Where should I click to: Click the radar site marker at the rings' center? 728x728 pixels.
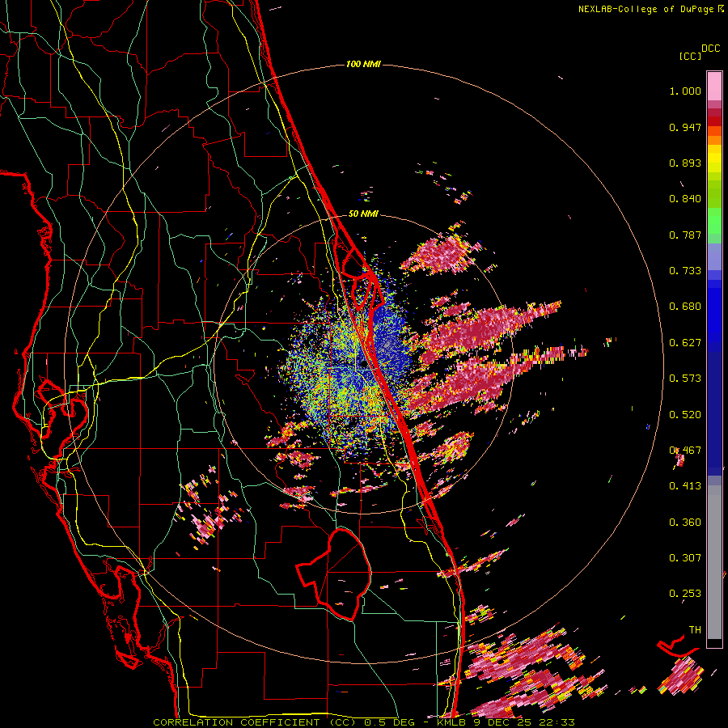pyautogui.click(x=363, y=365)
